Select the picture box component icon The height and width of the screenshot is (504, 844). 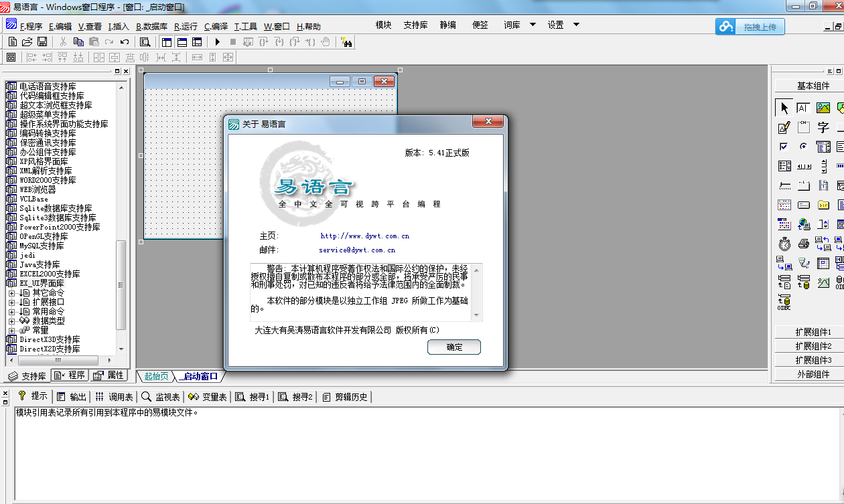pyautogui.click(x=823, y=108)
